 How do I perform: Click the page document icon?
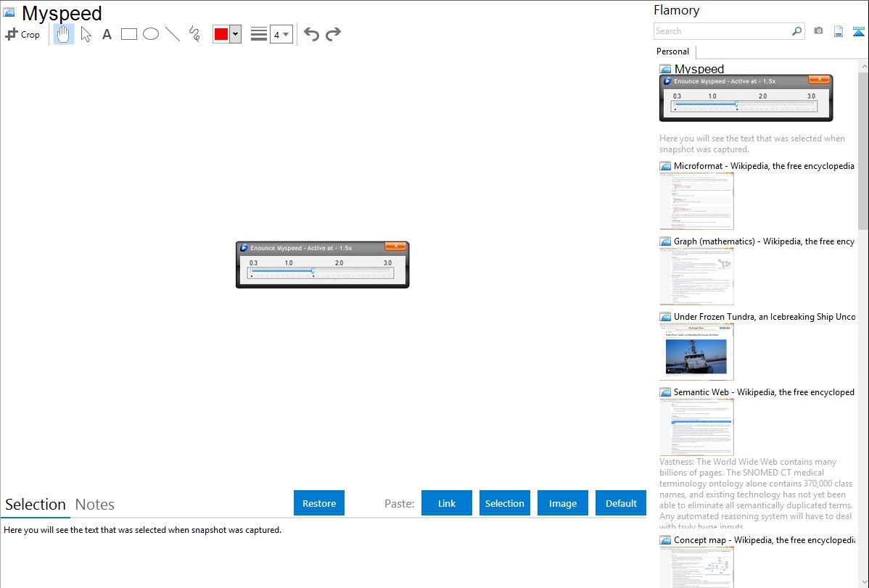pyautogui.click(x=839, y=31)
